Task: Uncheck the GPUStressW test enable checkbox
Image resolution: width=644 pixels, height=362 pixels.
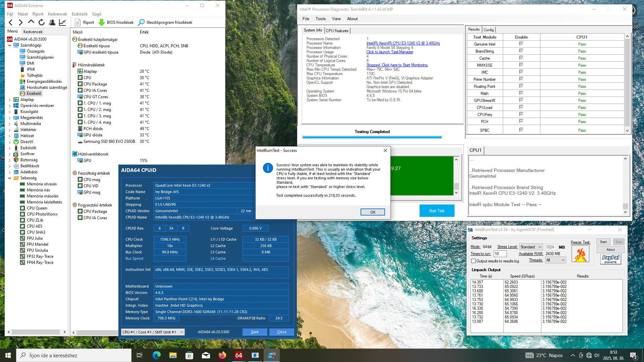Action: tap(521, 100)
